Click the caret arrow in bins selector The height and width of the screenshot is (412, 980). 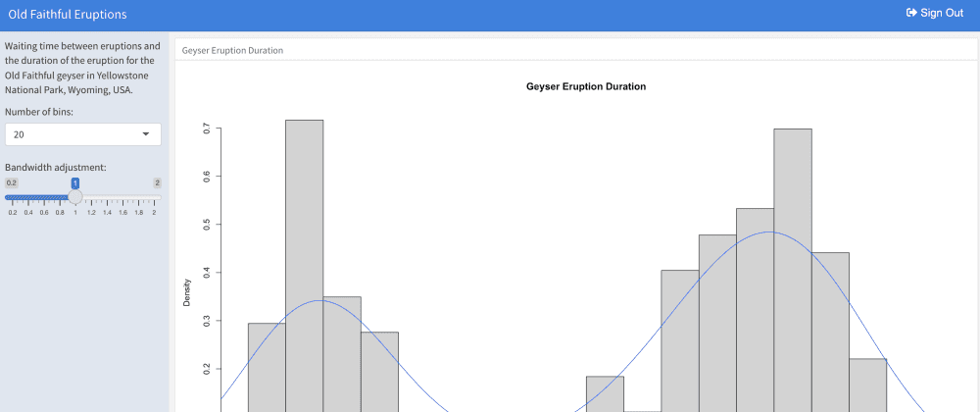pyautogui.click(x=146, y=134)
